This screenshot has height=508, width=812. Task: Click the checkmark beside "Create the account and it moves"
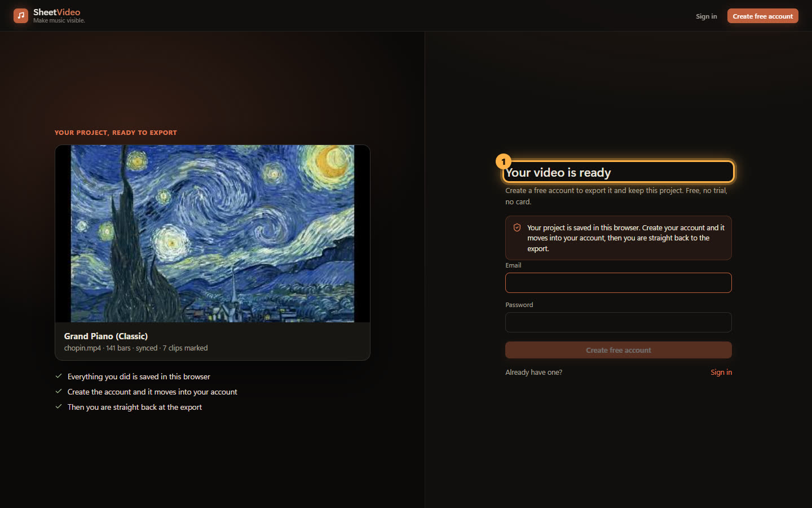(x=59, y=391)
